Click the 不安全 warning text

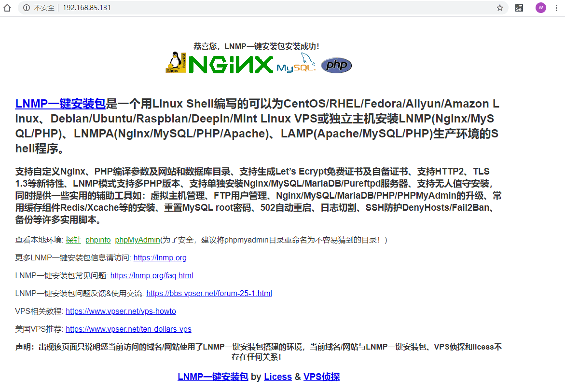44,8
